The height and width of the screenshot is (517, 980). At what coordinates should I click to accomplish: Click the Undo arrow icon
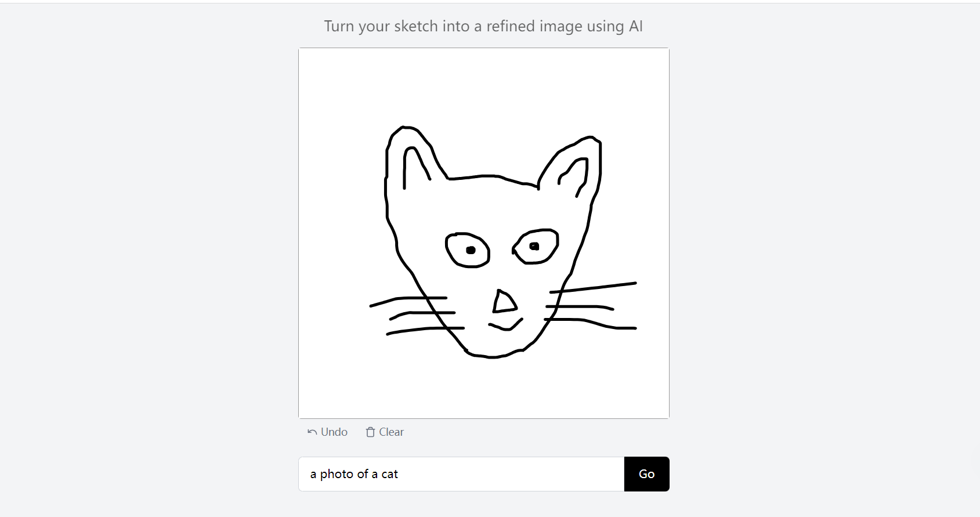(312, 432)
